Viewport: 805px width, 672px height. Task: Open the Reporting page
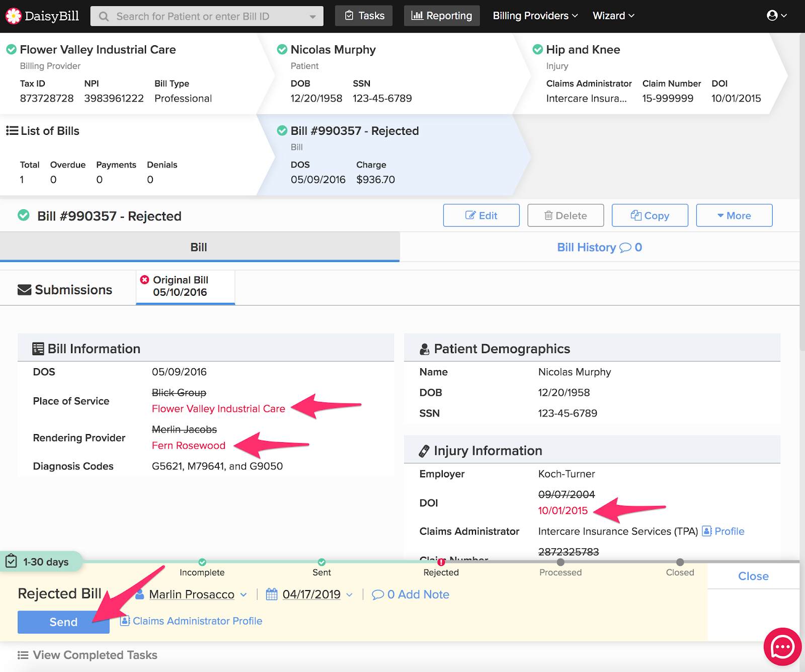pos(442,16)
